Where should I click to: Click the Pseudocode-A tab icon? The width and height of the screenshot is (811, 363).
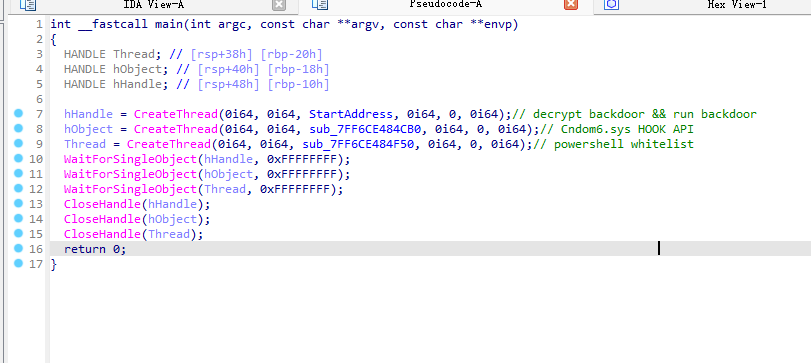(320, 5)
